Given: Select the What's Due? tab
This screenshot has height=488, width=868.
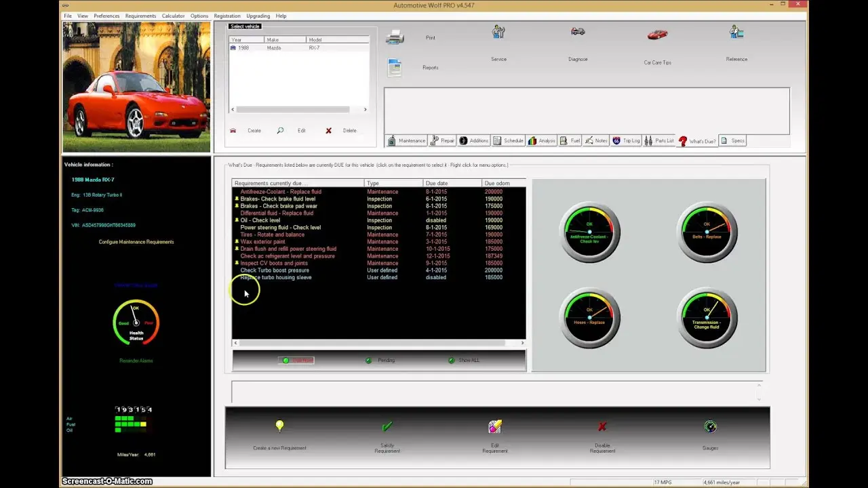Looking at the screenshot, I should tap(697, 141).
